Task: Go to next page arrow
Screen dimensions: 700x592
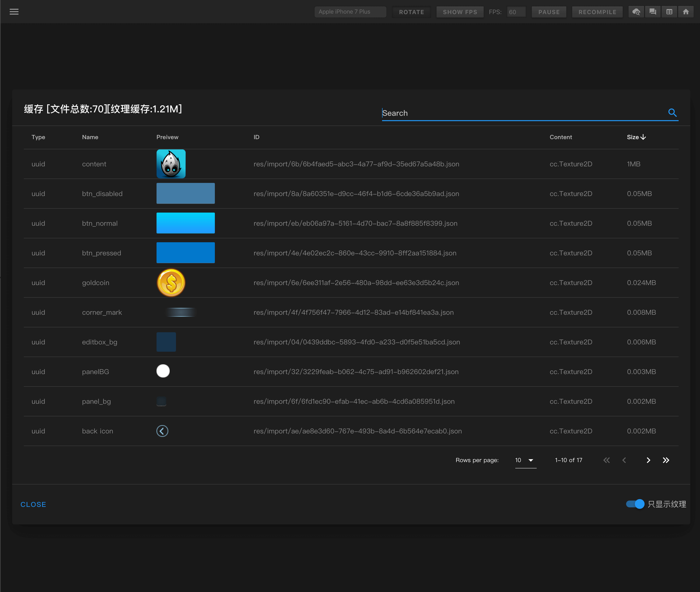Action: [648, 460]
